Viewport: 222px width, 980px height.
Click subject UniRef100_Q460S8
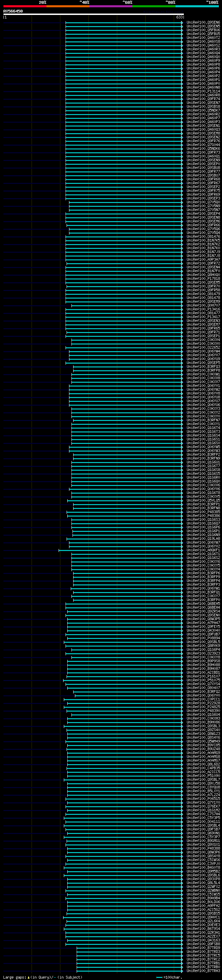(203, 41)
